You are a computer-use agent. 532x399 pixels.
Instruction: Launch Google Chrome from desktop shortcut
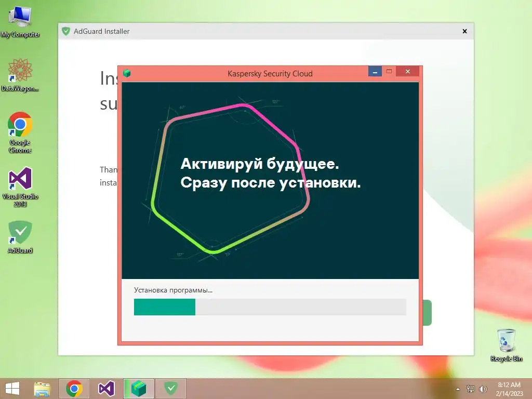click(20, 132)
